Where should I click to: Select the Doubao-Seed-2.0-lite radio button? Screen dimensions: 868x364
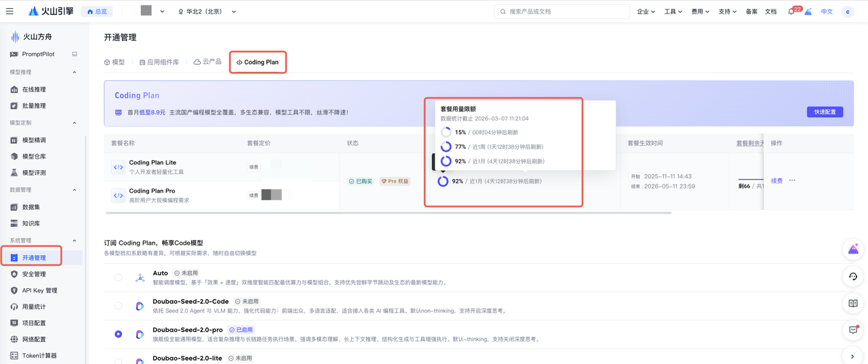(119, 361)
